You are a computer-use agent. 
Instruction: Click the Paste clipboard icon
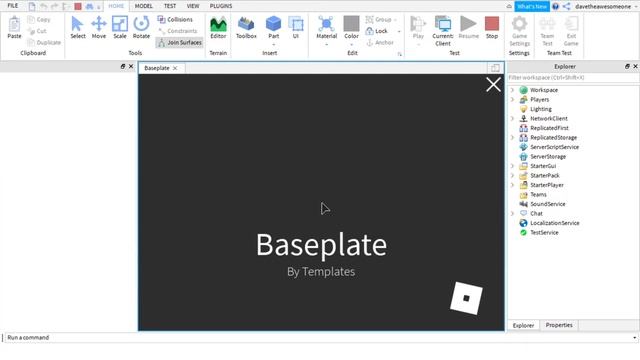click(x=14, y=27)
